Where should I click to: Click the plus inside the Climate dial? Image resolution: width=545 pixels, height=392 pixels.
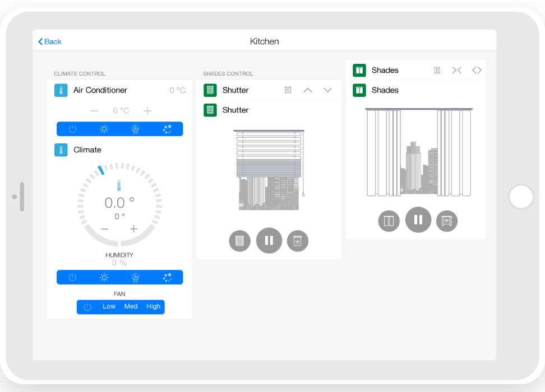[133, 229]
